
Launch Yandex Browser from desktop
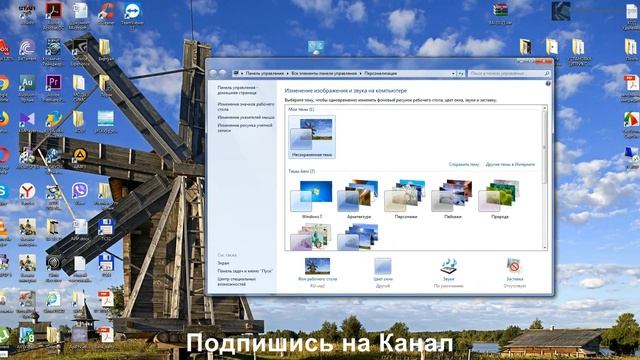pyautogui.click(x=27, y=191)
